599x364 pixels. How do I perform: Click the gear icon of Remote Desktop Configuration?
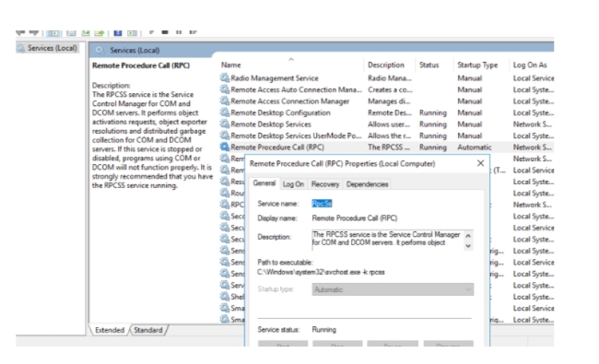(225, 112)
